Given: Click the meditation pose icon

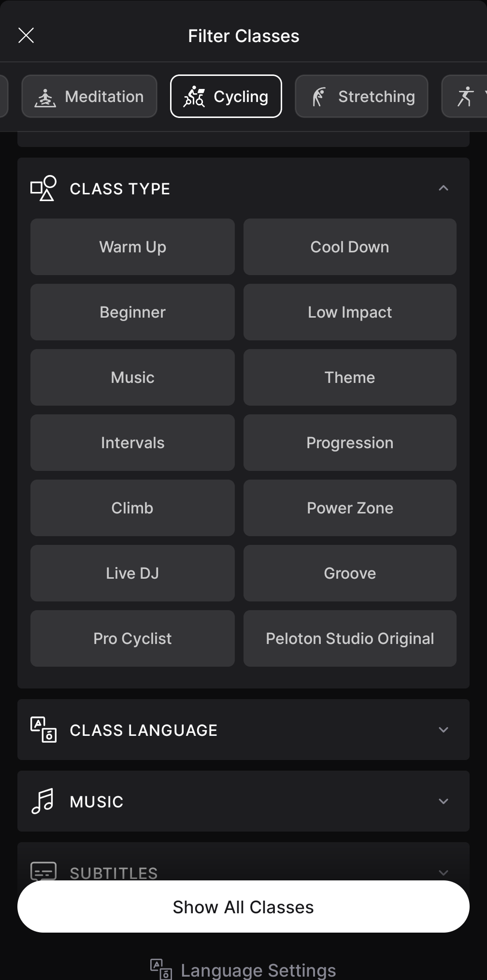Looking at the screenshot, I should point(45,97).
